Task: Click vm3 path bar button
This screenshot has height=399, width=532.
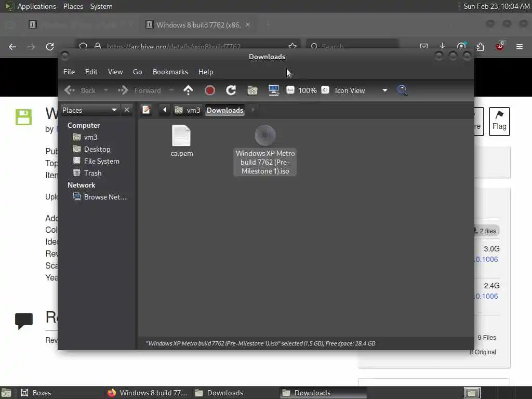Action: pyautogui.click(x=188, y=110)
